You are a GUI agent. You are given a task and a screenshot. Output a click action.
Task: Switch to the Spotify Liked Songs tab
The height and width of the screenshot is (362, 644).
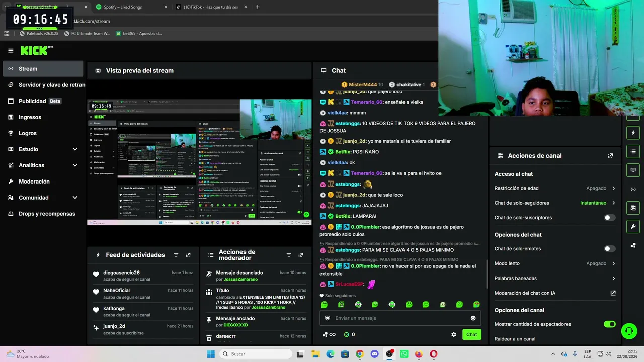pyautogui.click(x=131, y=7)
